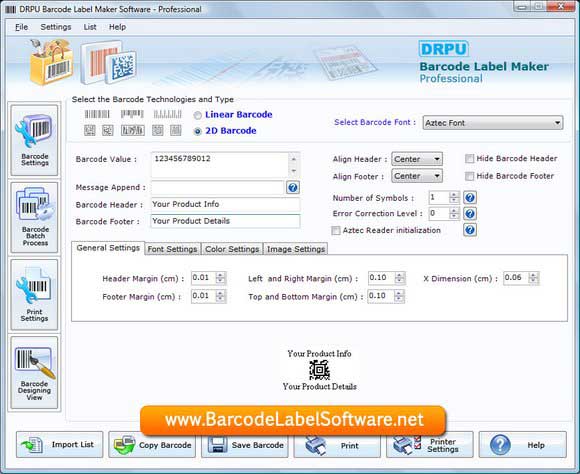Enable the Hide Barcode Header checkbox
Screen dimensions: 580x474
click(x=469, y=159)
